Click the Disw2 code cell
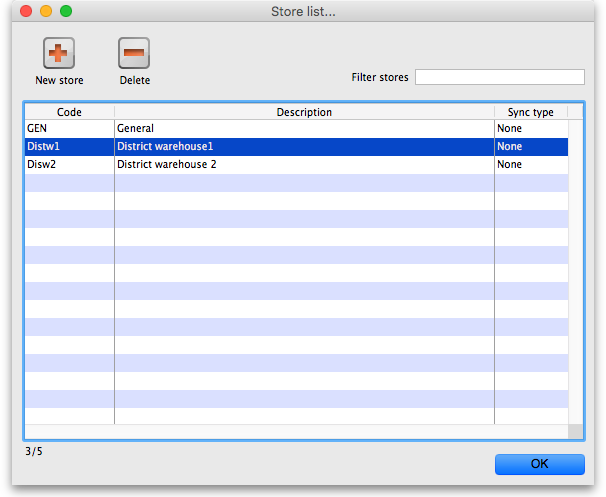The image size is (606, 497). coord(42,164)
